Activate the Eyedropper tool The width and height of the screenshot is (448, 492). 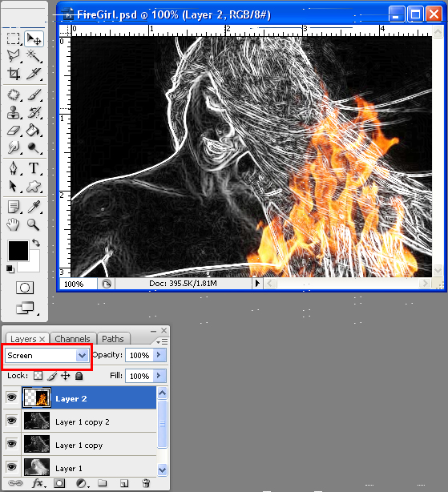[33, 207]
